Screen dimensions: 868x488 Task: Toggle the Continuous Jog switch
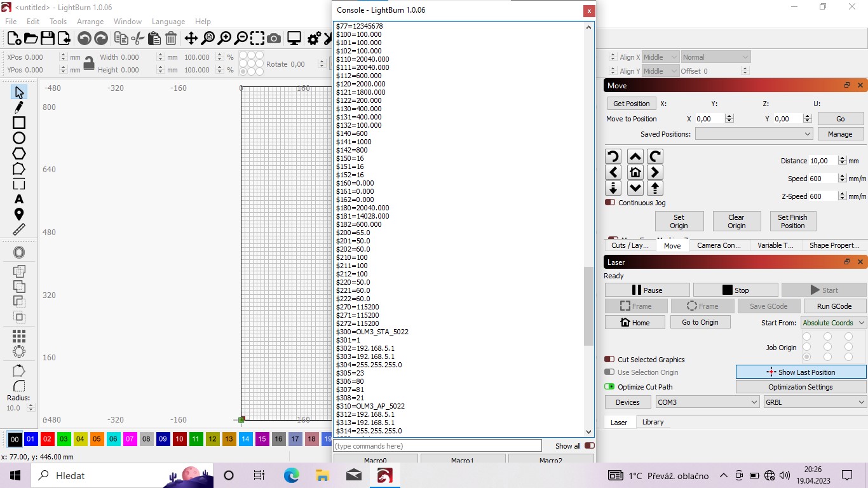pyautogui.click(x=610, y=203)
